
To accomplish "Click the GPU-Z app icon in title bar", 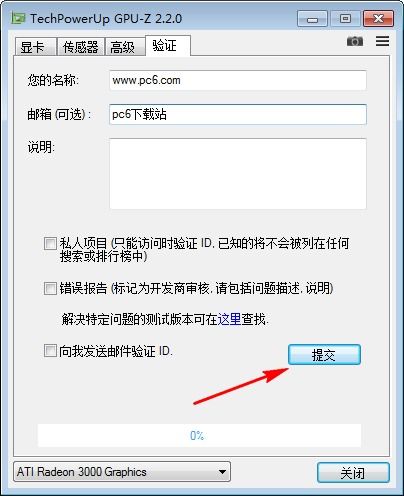I will click(x=18, y=18).
